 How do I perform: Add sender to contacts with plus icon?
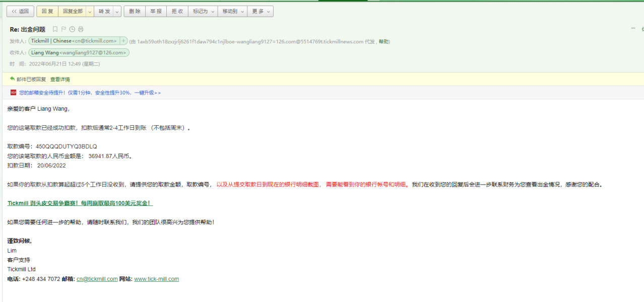point(124,41)
